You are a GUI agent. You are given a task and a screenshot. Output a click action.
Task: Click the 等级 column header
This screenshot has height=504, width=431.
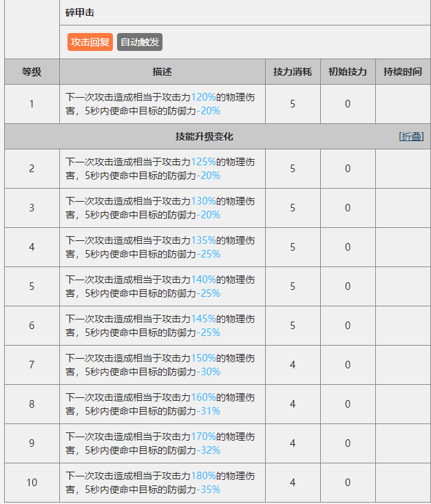pos(32,72)
